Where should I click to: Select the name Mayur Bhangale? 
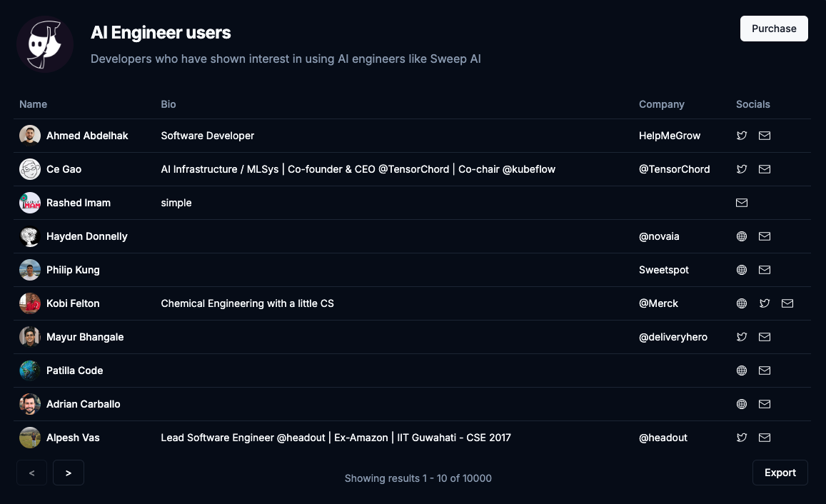pos(85,337)
